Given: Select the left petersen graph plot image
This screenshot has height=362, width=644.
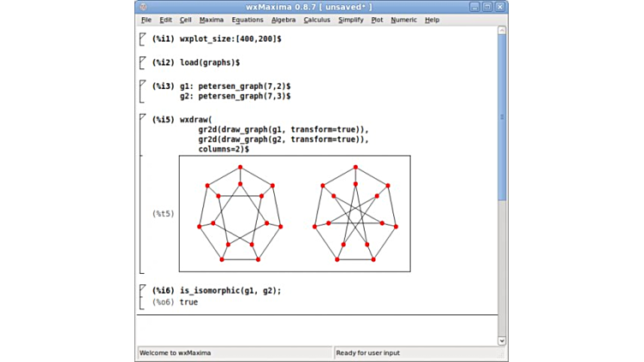Looking at the screenshot, I should pyautogui.click(x=239, y=214).
